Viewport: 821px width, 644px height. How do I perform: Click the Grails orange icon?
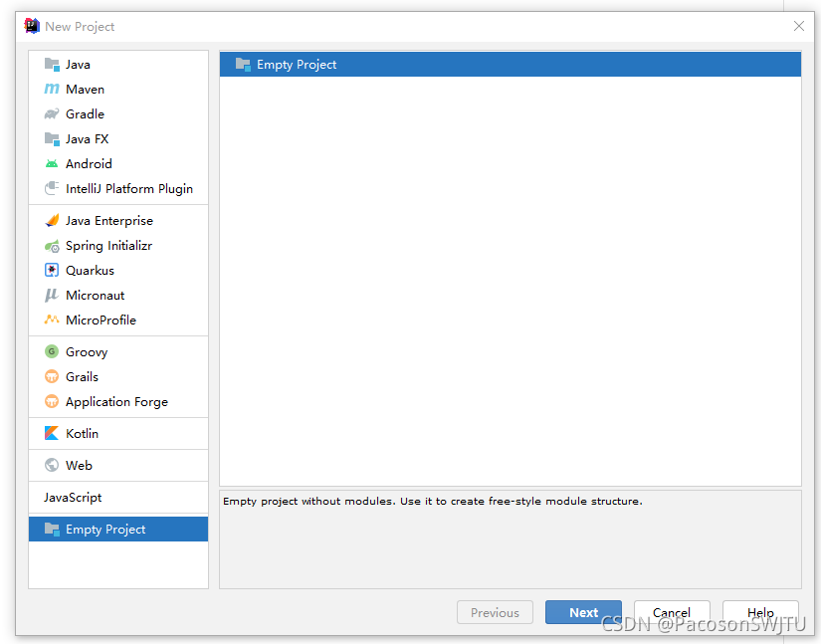(x=52, y=376)
